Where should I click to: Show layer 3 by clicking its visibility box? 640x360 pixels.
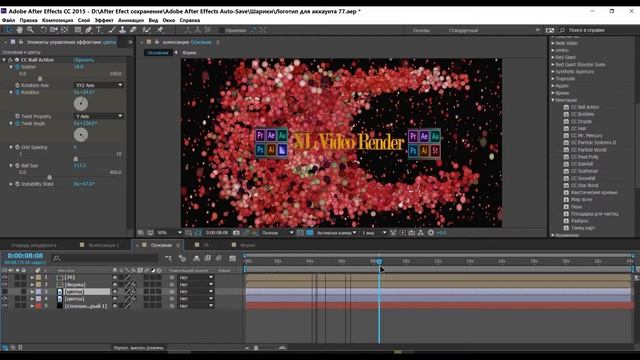tap(5, 291)
